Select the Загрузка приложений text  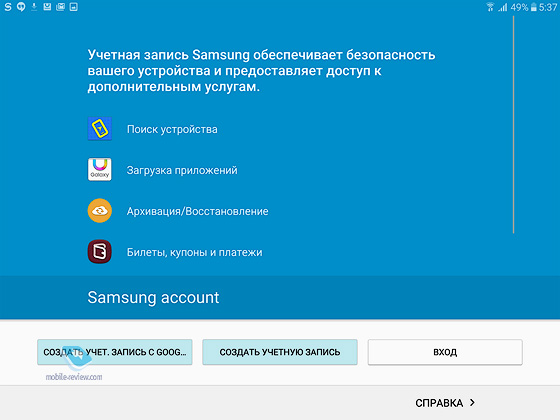pyautogui.click(x=182, y=170)
